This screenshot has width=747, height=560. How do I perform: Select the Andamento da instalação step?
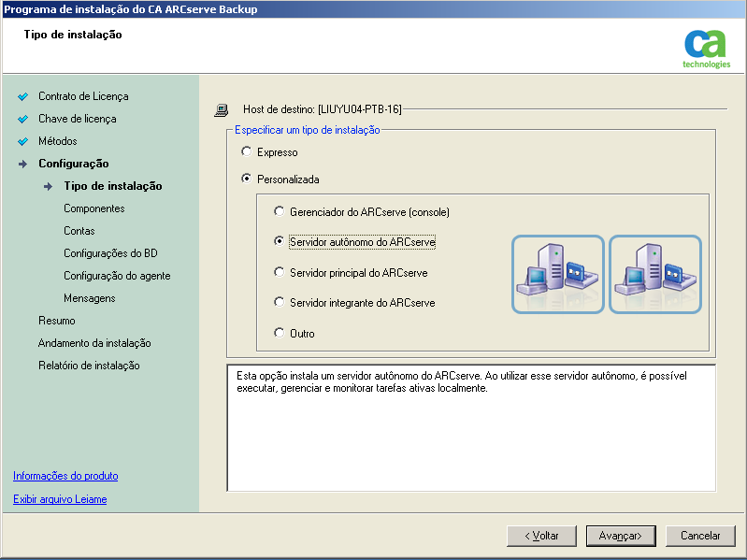click(94, 343)
